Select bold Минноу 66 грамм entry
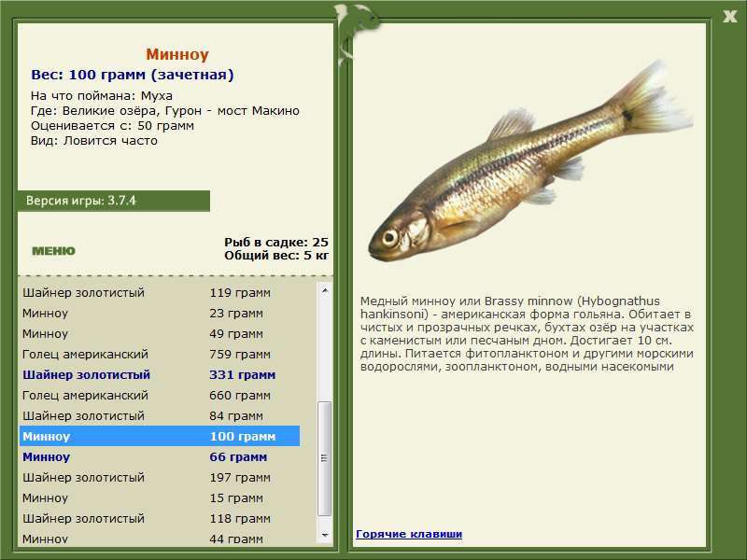 pyautogui.click(x=160, y=456)
